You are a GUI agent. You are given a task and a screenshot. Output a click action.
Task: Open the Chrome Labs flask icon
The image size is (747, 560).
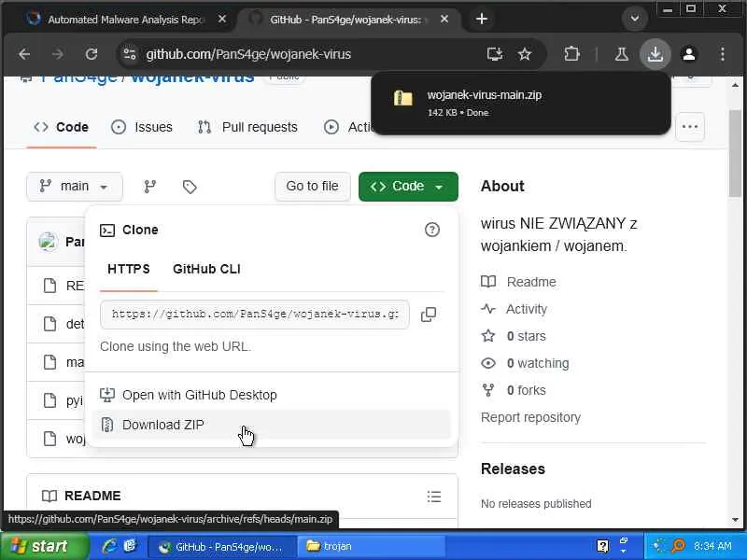click(x=621, y=54)
